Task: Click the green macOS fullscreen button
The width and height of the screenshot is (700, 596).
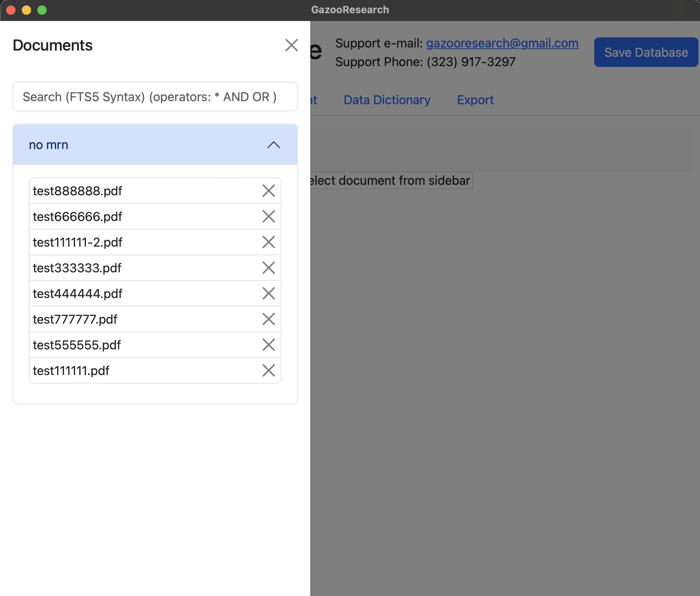Action: pos(42,10)
